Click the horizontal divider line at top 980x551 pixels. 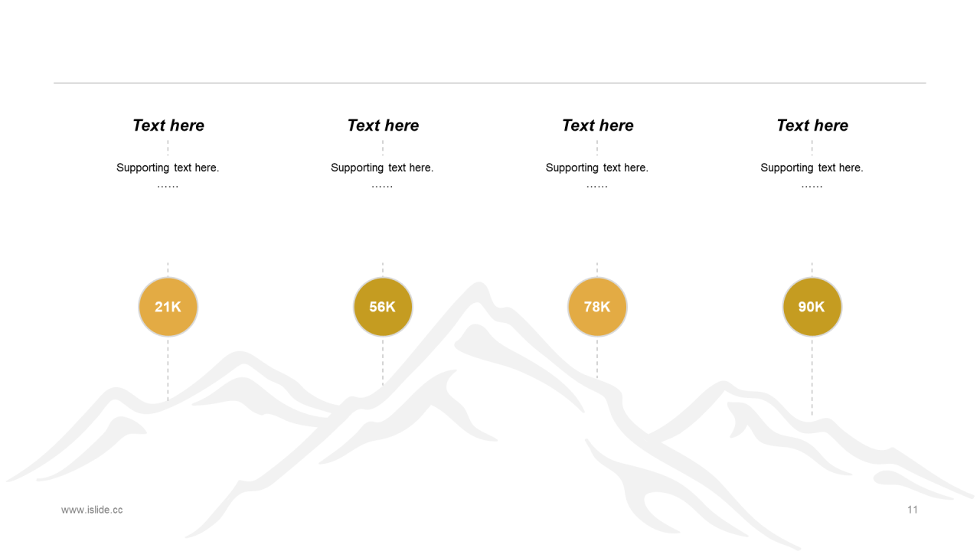pos(490,83)
